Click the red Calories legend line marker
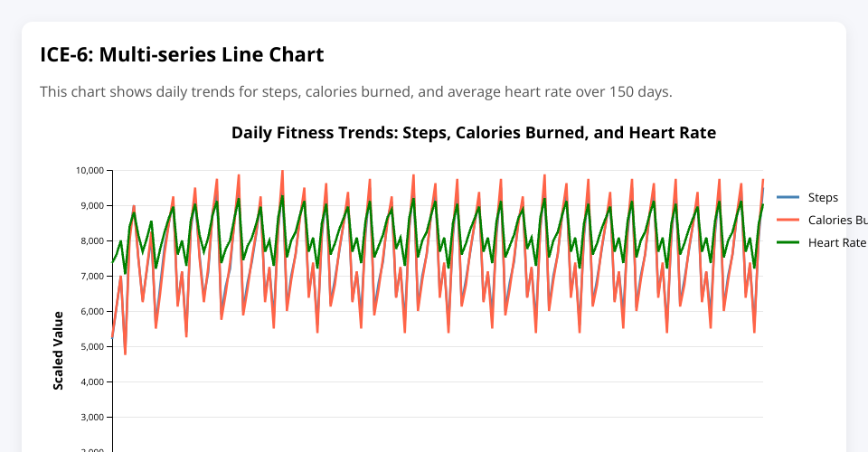Screen dimensions: 868x452 (789, 220)
